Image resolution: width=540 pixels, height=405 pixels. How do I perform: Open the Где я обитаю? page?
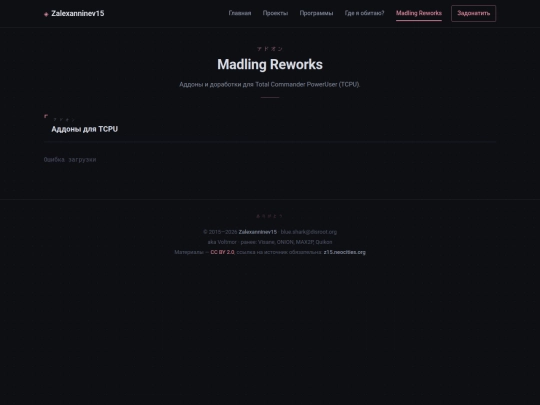click(364, 13)
